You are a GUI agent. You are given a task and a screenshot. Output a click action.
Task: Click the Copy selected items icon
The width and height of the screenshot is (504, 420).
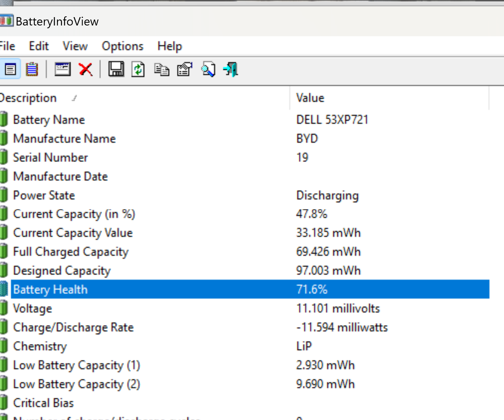click(161, 70)
